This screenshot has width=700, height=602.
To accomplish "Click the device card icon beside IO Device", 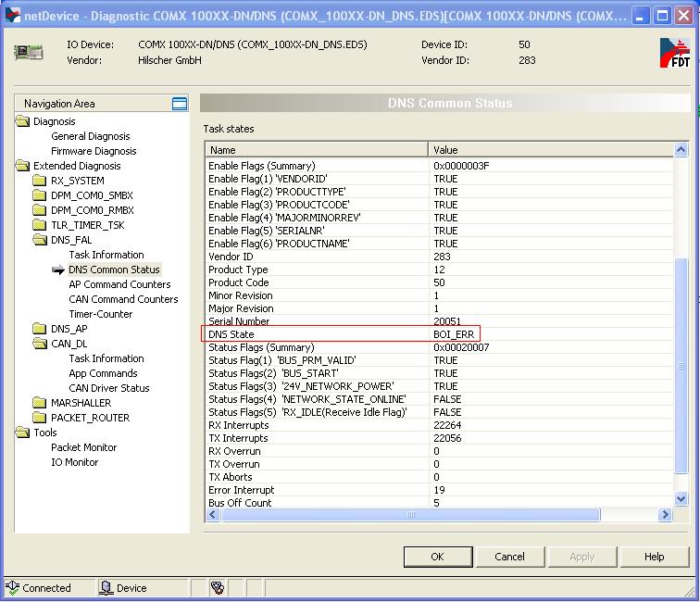I will (x=28, y=52).
